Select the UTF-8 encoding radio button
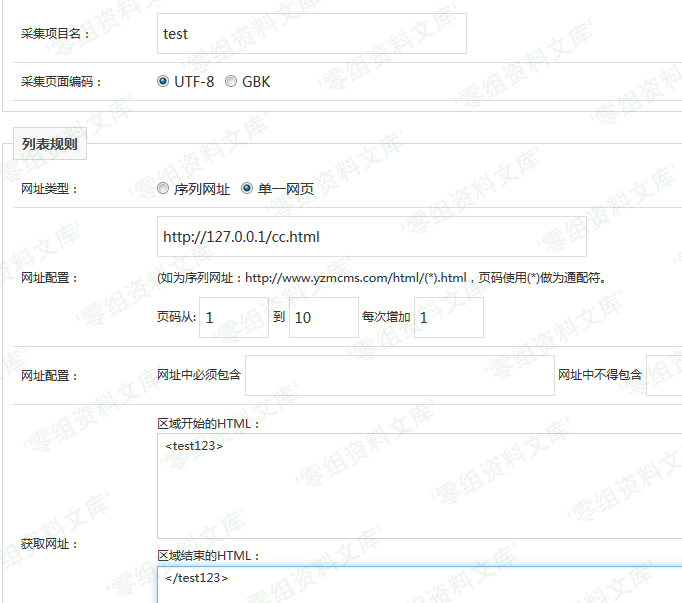Viewport: 682px width, 603px height. [x=163, y=82]
